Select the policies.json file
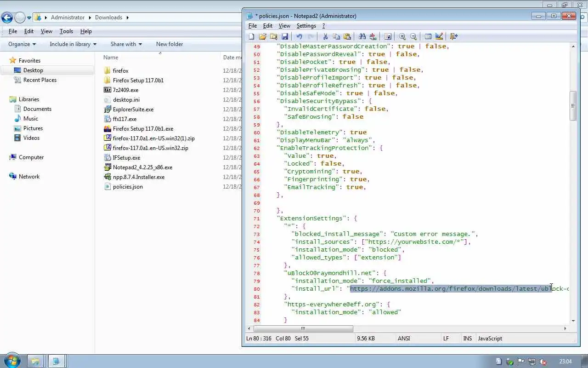588x368 pixels. tap(128, 187)
